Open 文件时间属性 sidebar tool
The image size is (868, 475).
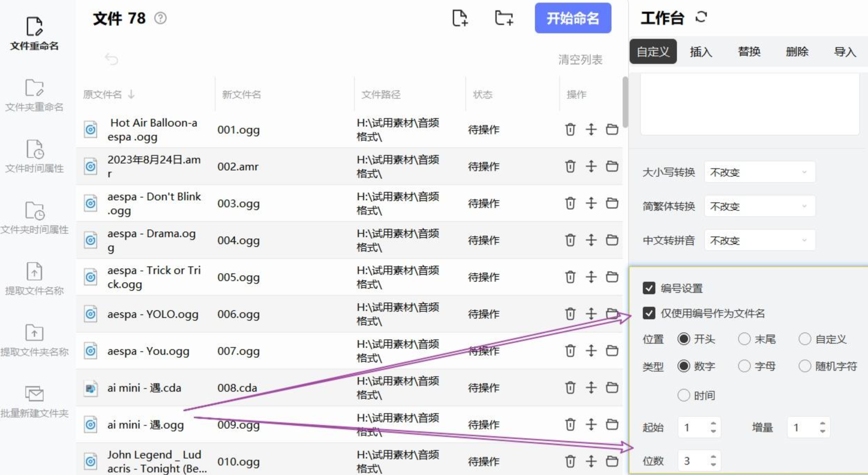34,156
